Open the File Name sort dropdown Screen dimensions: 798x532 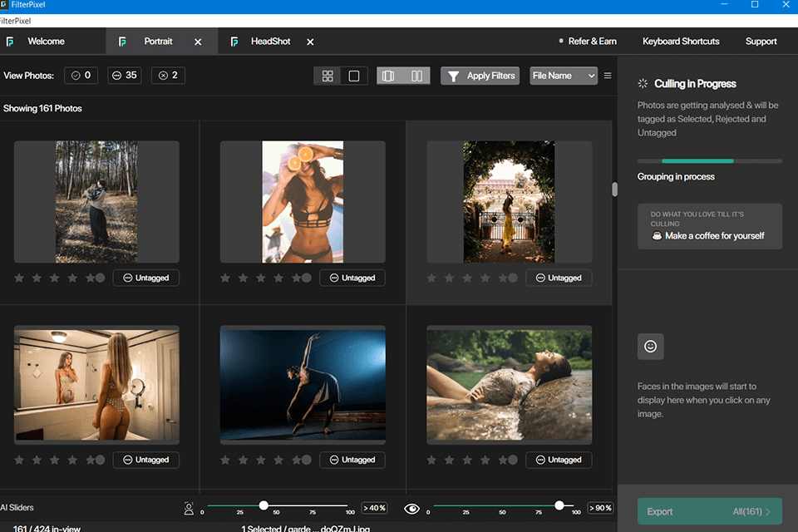[x=564, y=76]
